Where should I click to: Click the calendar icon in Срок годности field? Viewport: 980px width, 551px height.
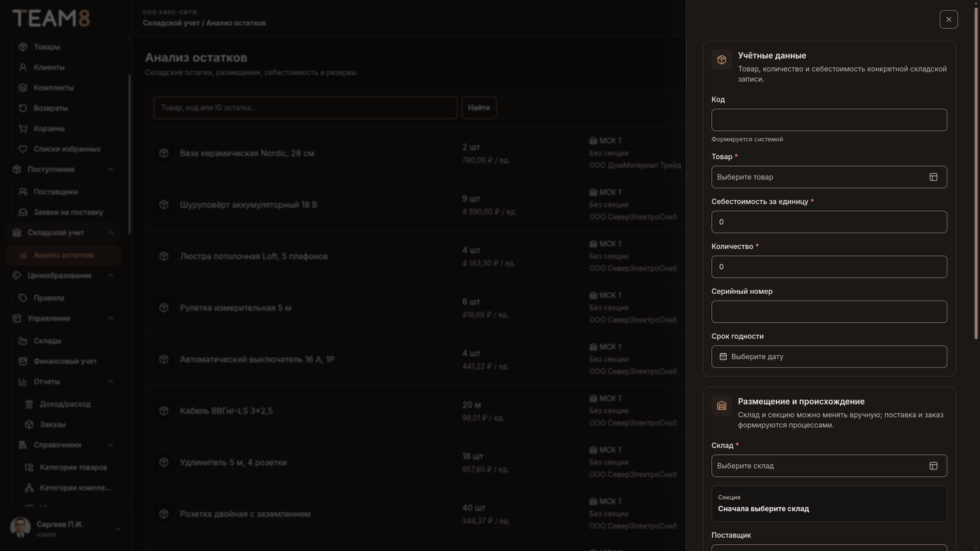click(723, 356)
